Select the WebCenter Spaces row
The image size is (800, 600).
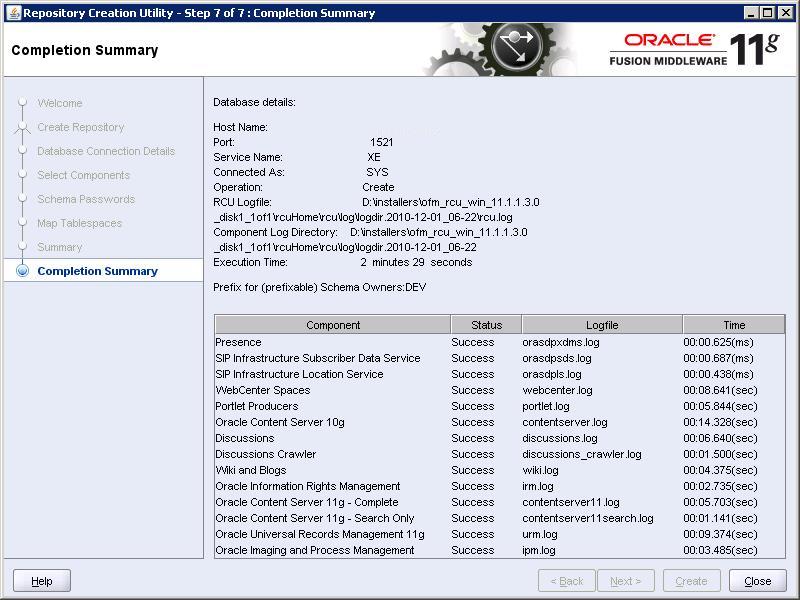pyautogui.click(x=499, y=390)
